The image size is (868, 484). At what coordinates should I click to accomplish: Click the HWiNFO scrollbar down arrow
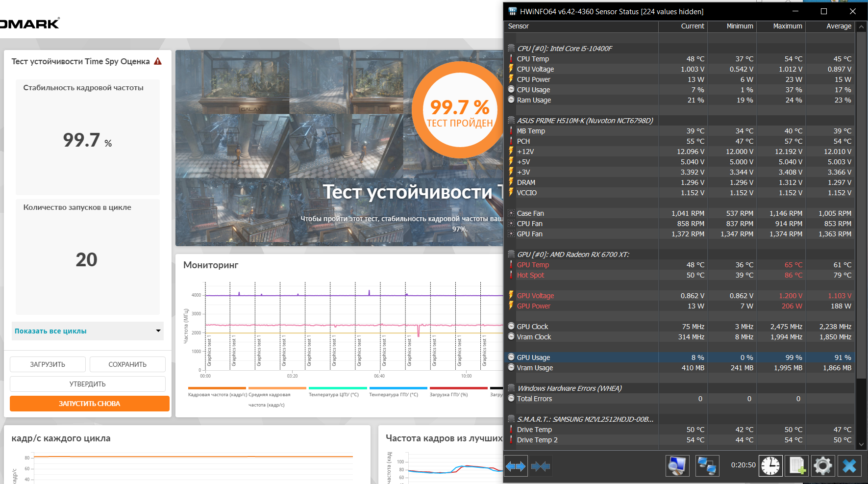(861, 444)
